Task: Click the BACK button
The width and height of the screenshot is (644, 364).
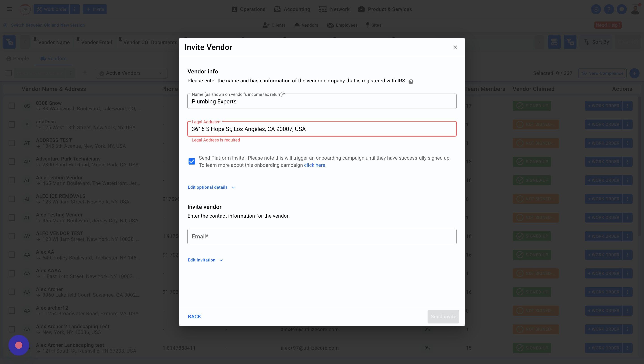Action: pyautogui.click(x=194, y=317)
